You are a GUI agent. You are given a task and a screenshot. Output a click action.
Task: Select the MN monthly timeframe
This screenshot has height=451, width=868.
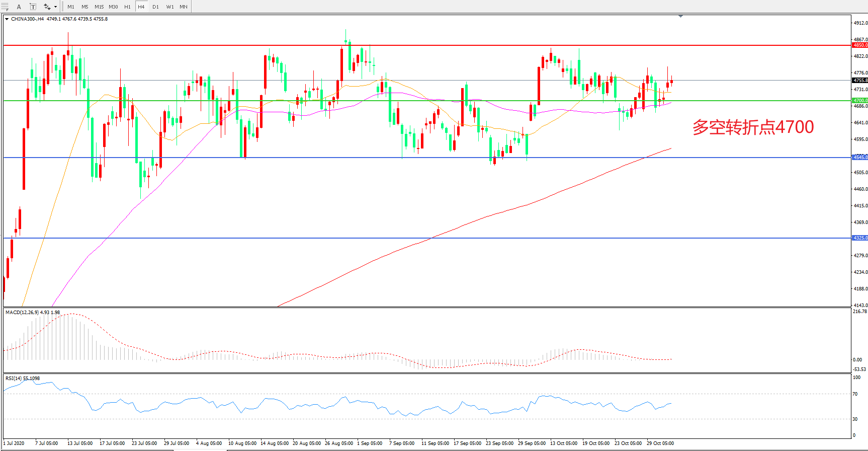pos(184,7)
